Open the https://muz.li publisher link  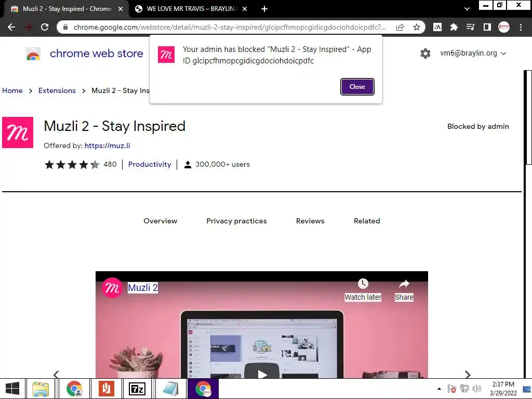click(x=107, y=145)
